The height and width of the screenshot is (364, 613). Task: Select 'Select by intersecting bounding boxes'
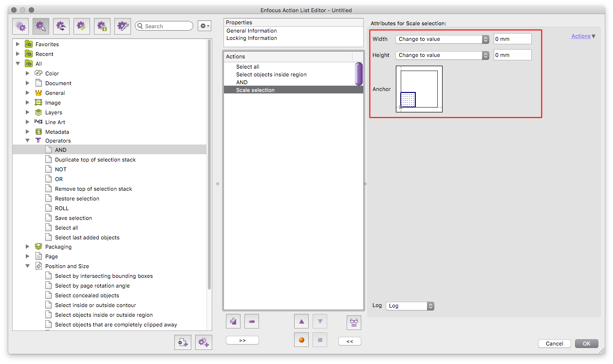[104, 276]
